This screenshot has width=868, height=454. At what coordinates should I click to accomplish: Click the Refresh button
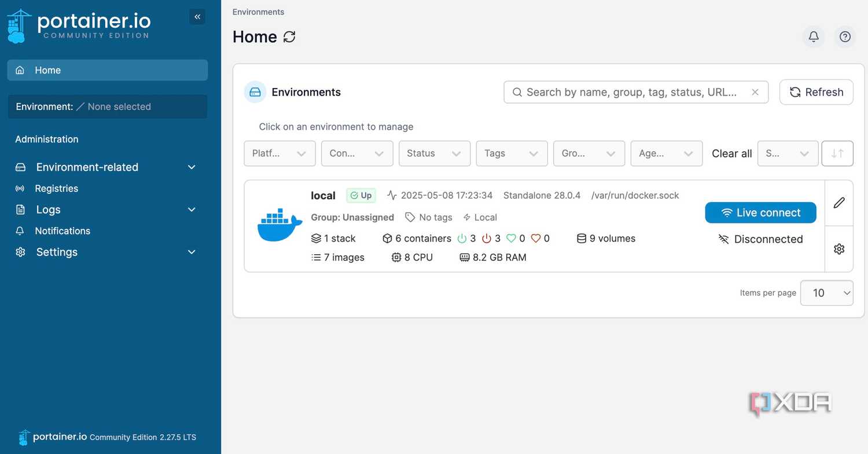click(x=816, y=92)
